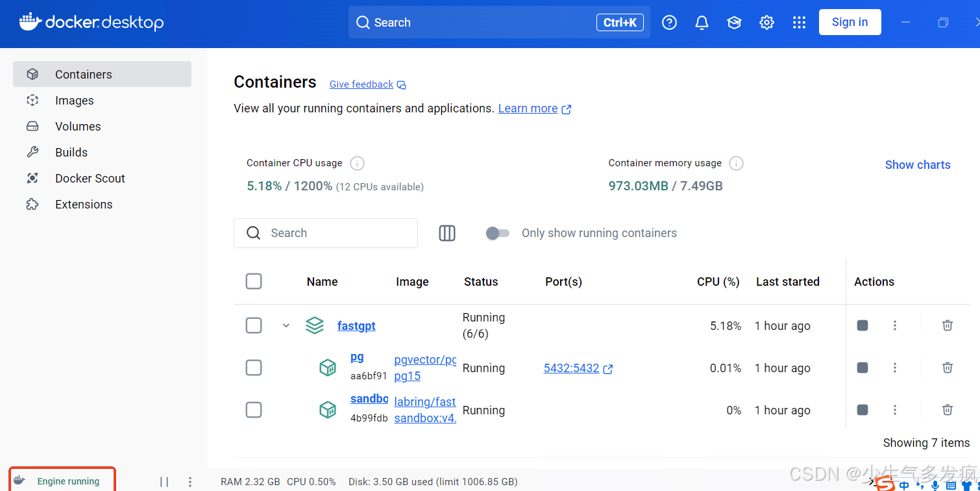Stop the fastgpt stack
The height and width of the screenshot is (491, 980).
pyautogui.click(x=863, y=325)
